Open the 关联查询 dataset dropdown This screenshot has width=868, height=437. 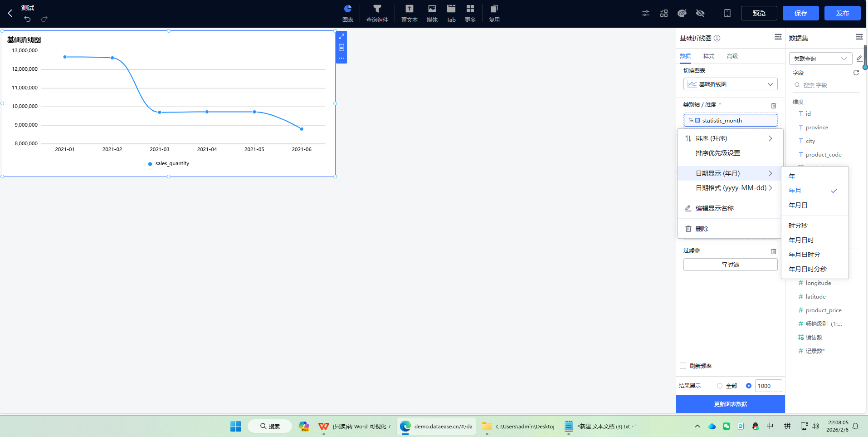coord(821,59)
